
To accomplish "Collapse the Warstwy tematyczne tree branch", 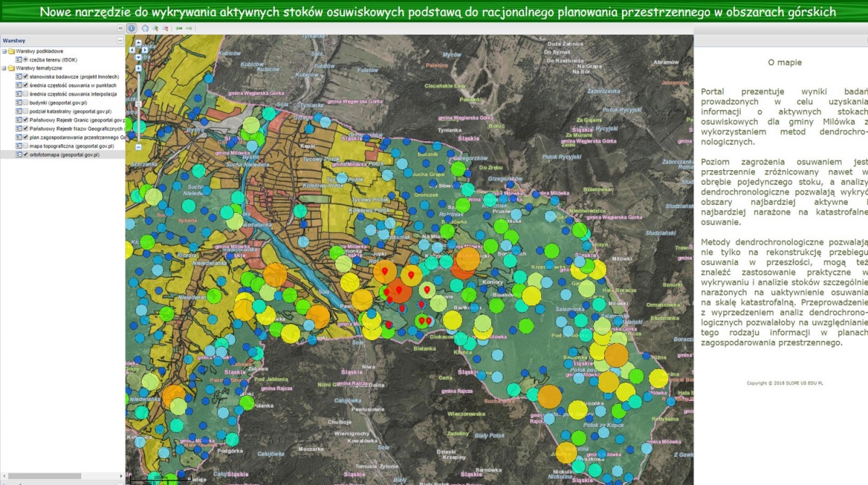I will 4,67.
